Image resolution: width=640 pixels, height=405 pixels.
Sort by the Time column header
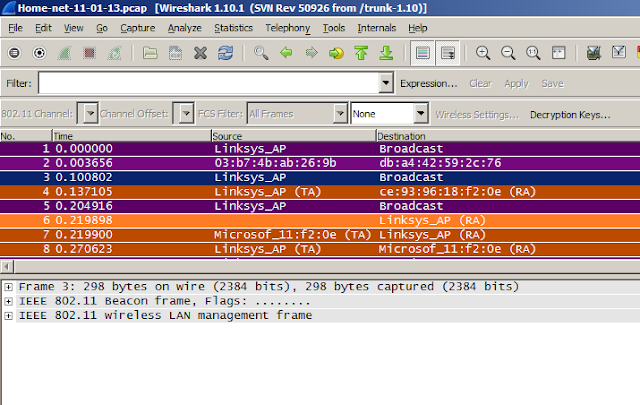click(131, 136)
